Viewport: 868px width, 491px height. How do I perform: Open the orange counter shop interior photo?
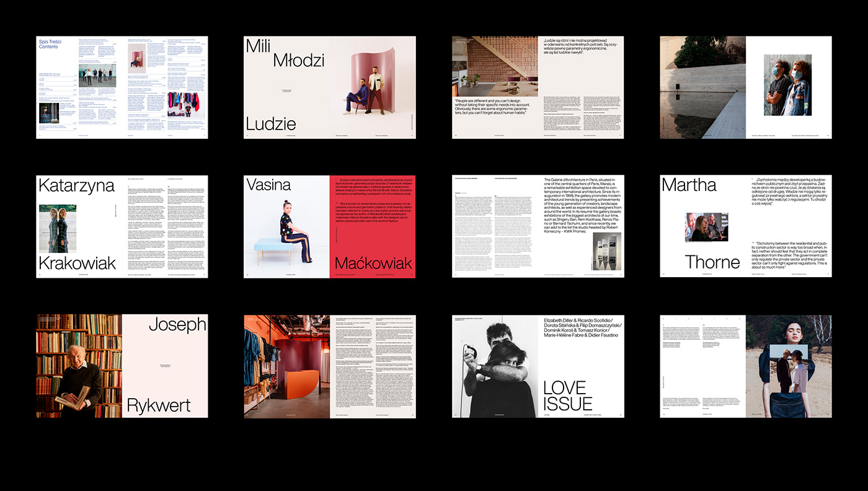pos(287,366)
